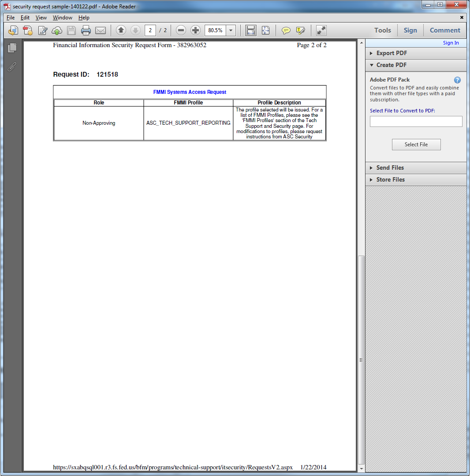Click the Non-Approving role cell
Image resolution: width=470 pixels, height=476 pixels.
pyautogui.click(x=99, y=123)
